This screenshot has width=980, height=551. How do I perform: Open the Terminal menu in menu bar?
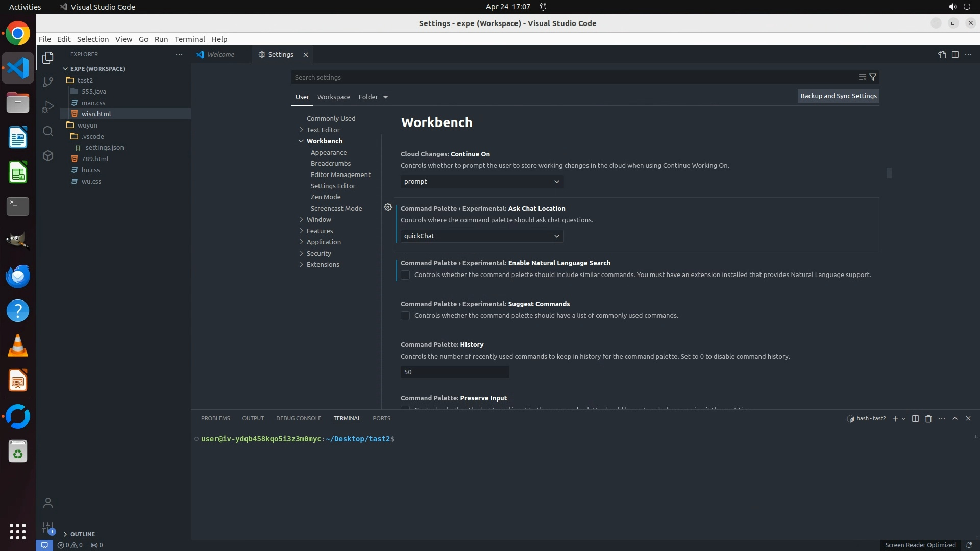(x=189, y=39)
